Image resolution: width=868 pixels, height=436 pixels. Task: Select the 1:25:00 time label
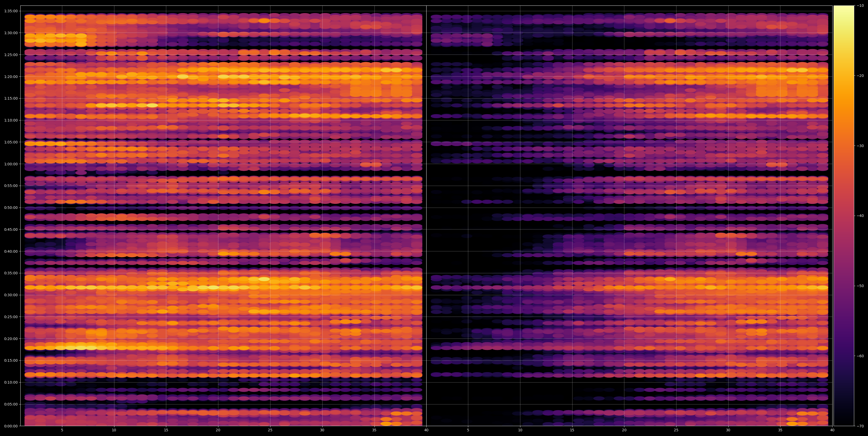tap(10, 54)
